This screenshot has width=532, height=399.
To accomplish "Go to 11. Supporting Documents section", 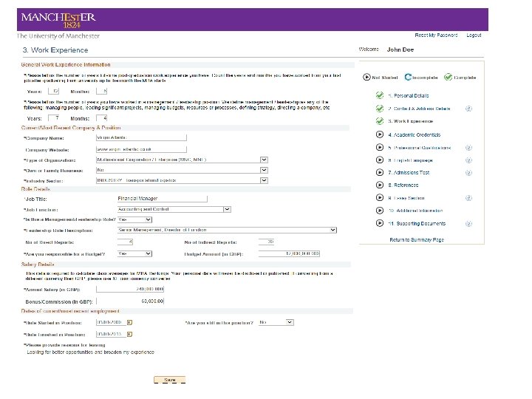I will tap(417, 224).
